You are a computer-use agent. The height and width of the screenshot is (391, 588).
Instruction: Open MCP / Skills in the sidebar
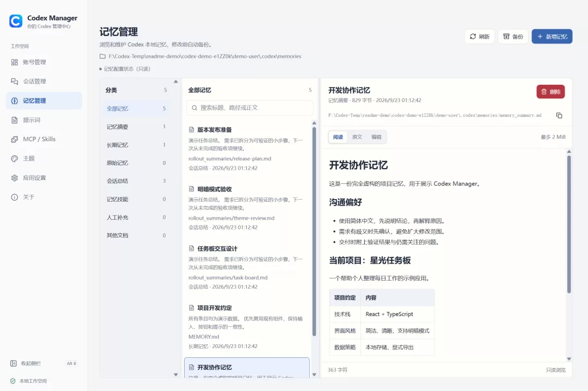44,139
